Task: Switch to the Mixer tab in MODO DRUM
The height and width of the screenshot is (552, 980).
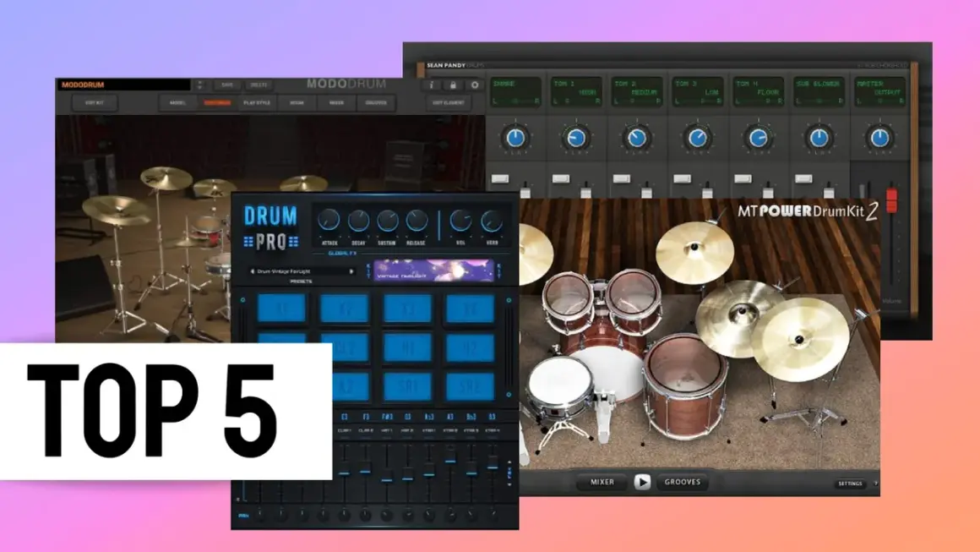Action: (336, 102)
